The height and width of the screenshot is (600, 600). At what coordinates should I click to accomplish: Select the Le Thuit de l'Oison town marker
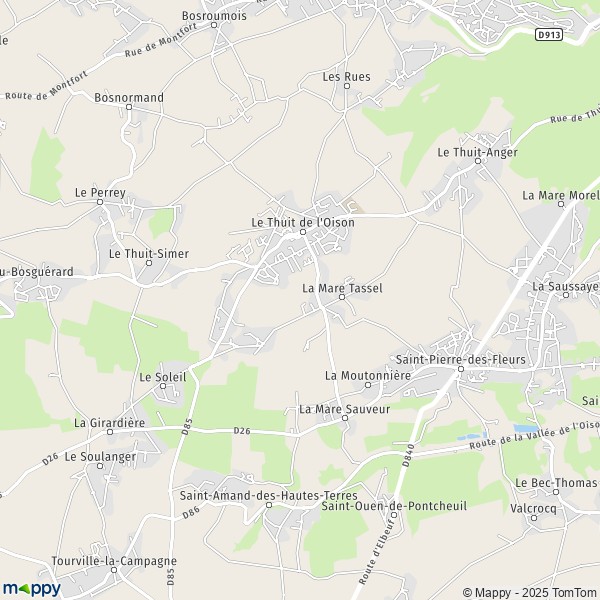303,232
